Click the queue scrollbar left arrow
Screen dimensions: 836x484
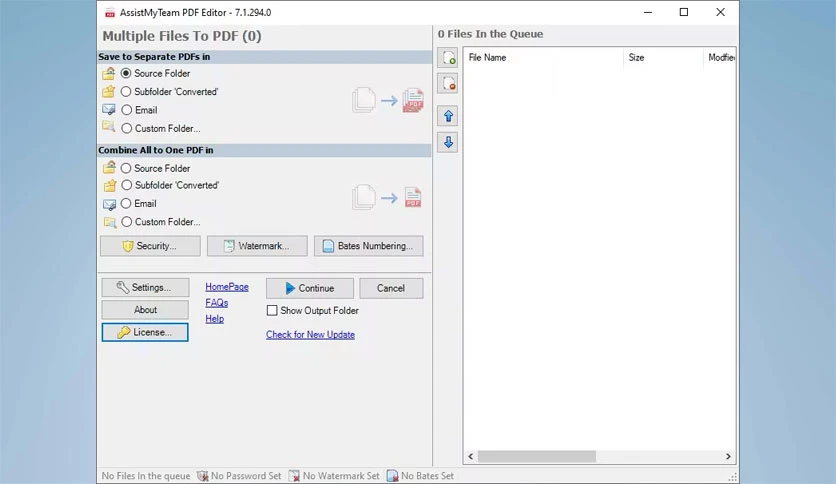click(470, 456)
